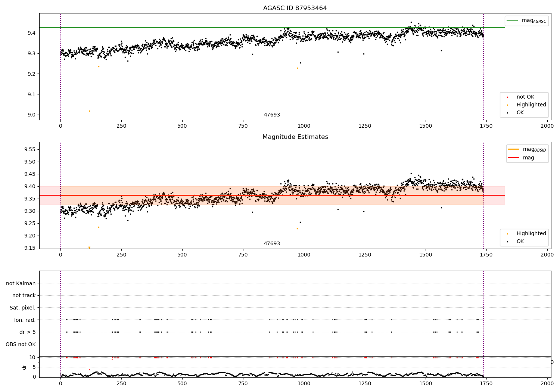This screenshot has height=392, width=560.
Task: Select the mag AGASC legend label in the top plot
Action: click(534, 21)
